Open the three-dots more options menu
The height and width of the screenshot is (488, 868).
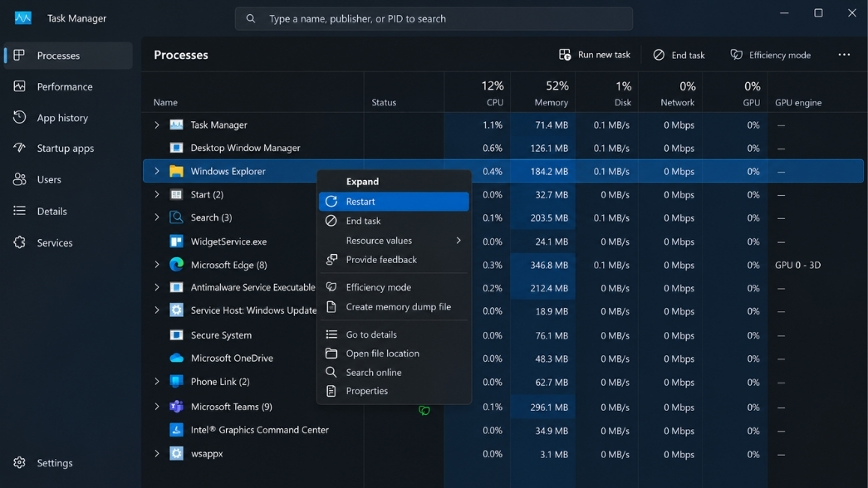click(x=844, y=55)
